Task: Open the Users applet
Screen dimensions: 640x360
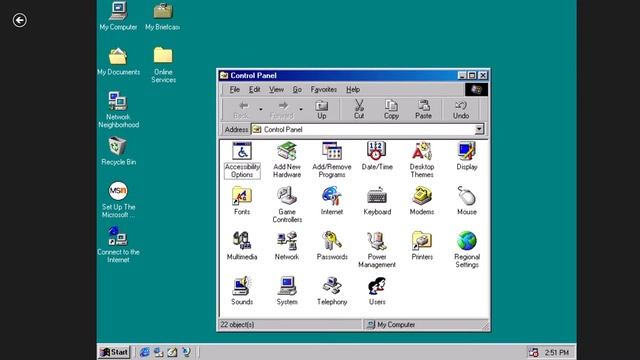Action: pyautogui.click(x=377, y=291)
